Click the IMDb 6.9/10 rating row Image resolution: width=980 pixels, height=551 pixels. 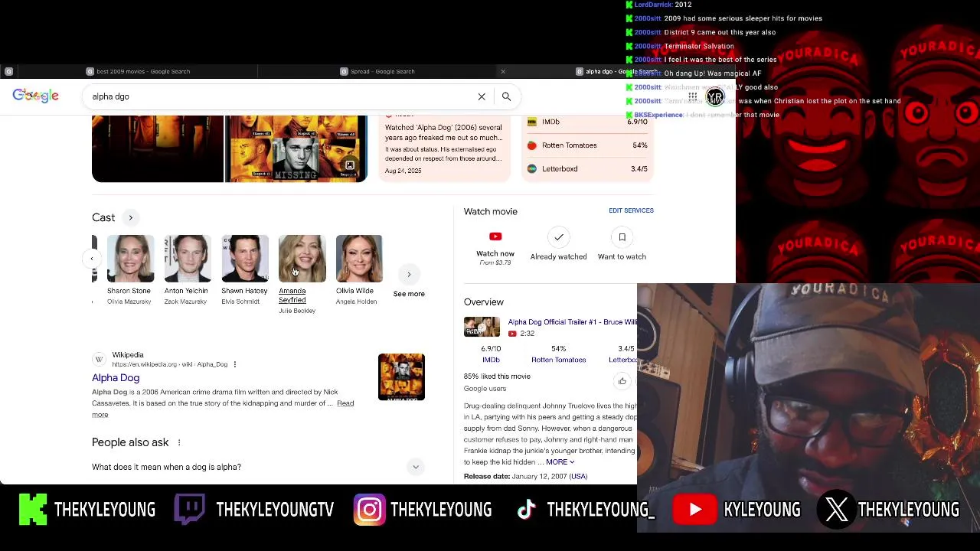(x=587, y=122)
